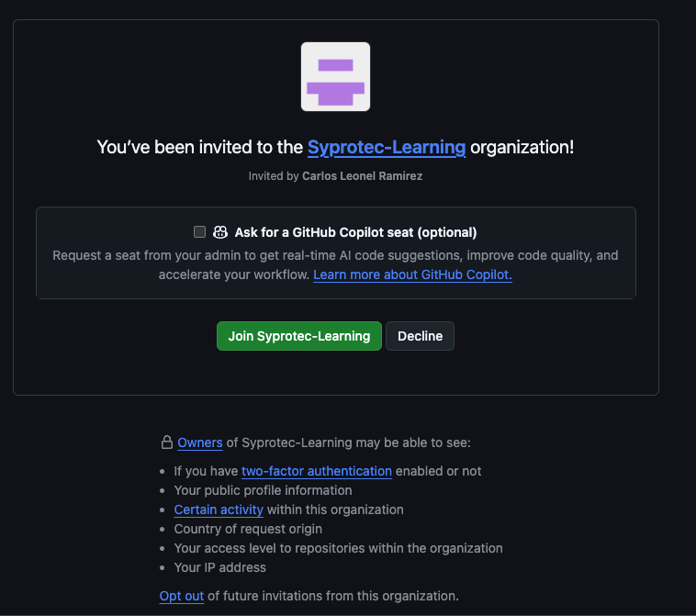Click 'Your access level to repositories' bullet

pos(338,548)
